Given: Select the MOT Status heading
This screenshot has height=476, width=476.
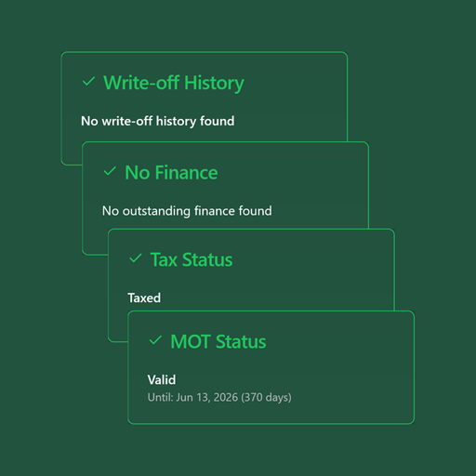Looking at the screenshot, I should tap(218, 342).
